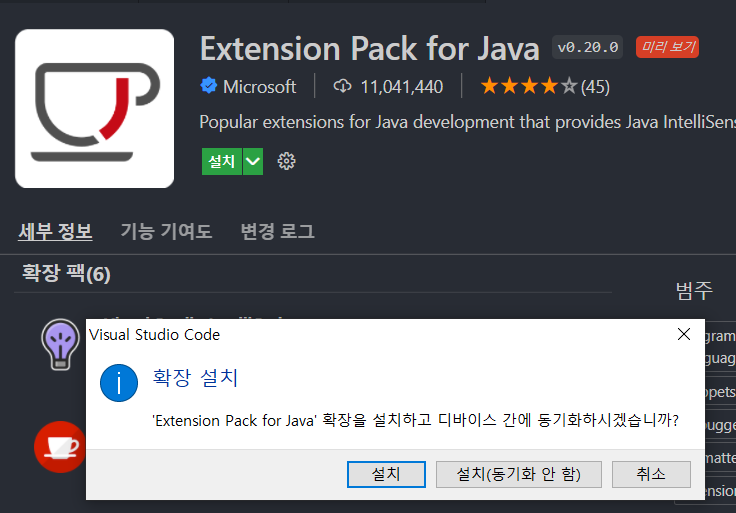This screenshot has height=513, width=736.
Task: Expand the install dropdown arrow next to 설치
Action: 253,161
